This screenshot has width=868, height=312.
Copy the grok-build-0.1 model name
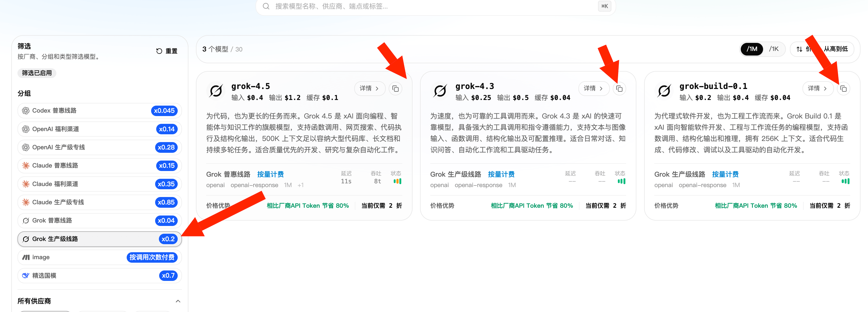click(843, 89)
